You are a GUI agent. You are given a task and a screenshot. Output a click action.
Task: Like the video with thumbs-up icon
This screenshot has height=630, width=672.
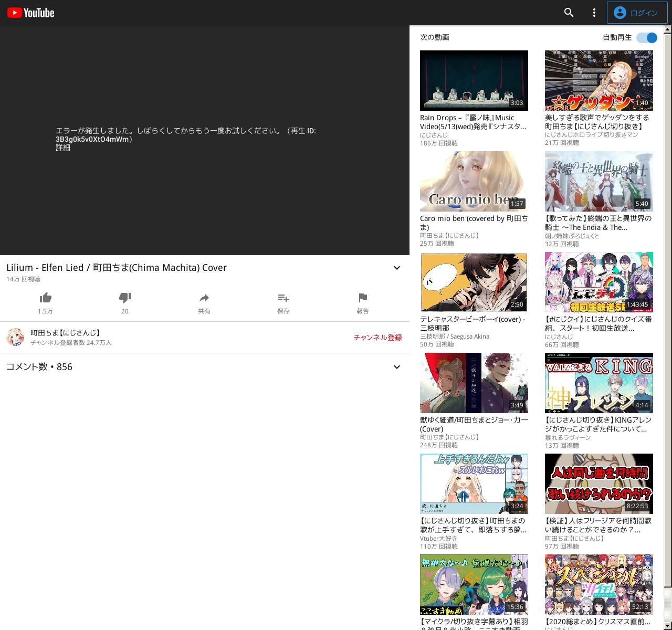coord(46,298)
